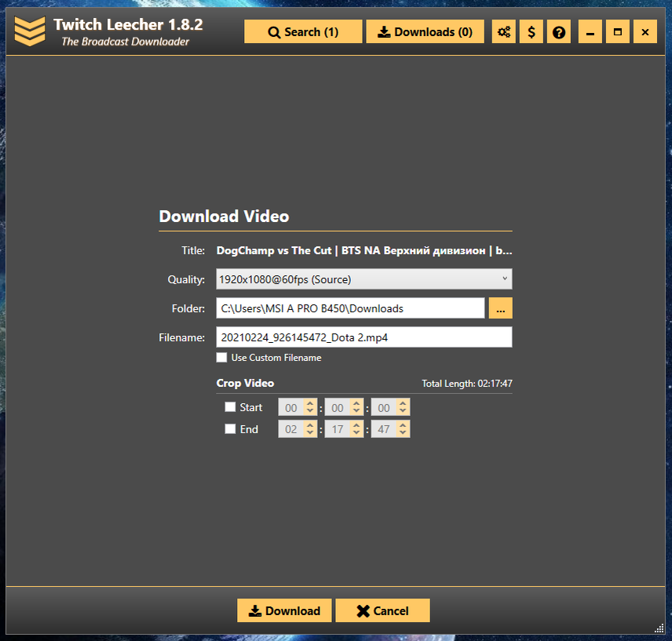Open the folder browser with the "..." icon
Viewport: 672px width, 641px height.
[x=500, y=308]
